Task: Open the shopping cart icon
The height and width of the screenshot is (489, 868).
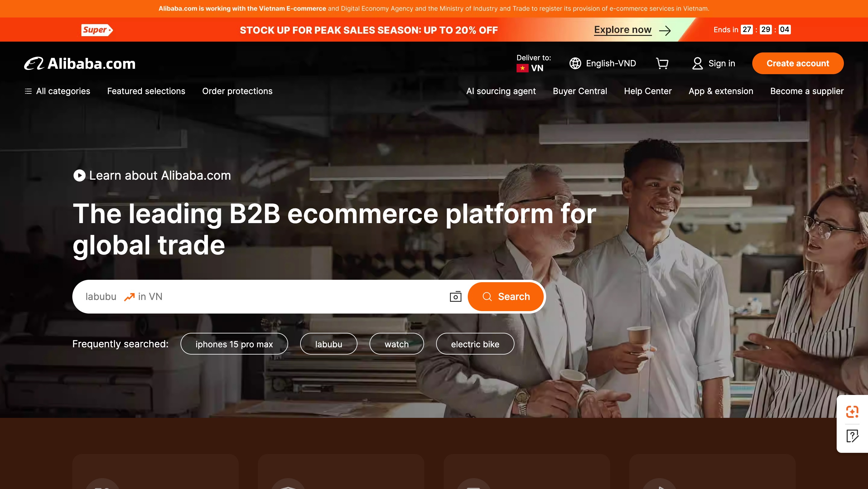Action: click(x=662, y=63)
